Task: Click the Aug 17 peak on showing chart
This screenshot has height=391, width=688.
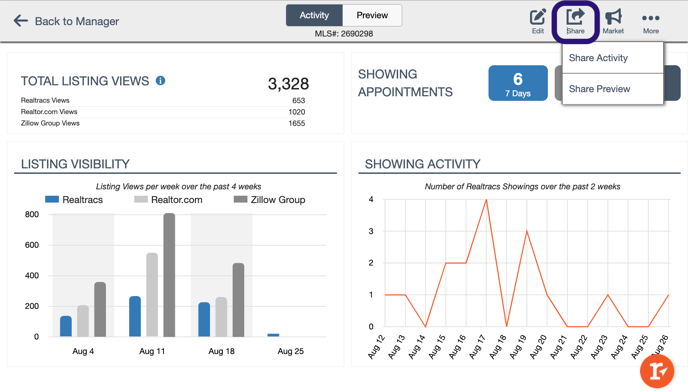Action: pos(486,200)
